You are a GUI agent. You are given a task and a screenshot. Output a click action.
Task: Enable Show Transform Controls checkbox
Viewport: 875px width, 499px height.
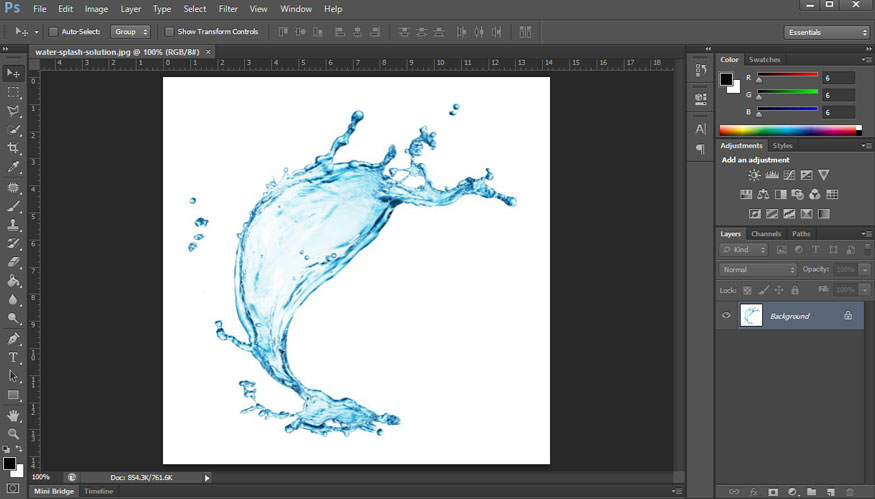pos(169,32)
